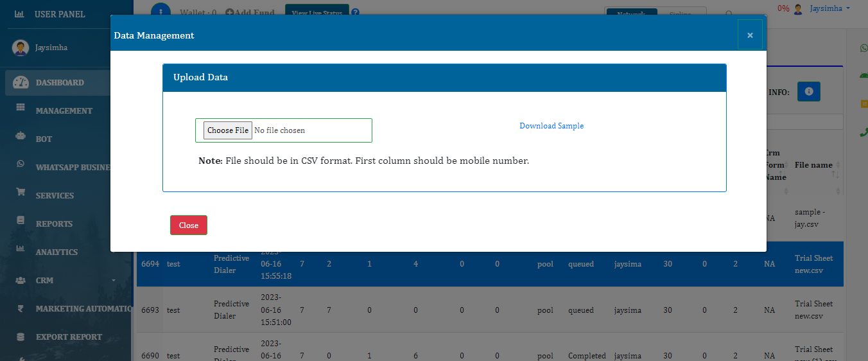Click the Reports book icon
This screenshot has width=868, height=361.
coord(21,223)
